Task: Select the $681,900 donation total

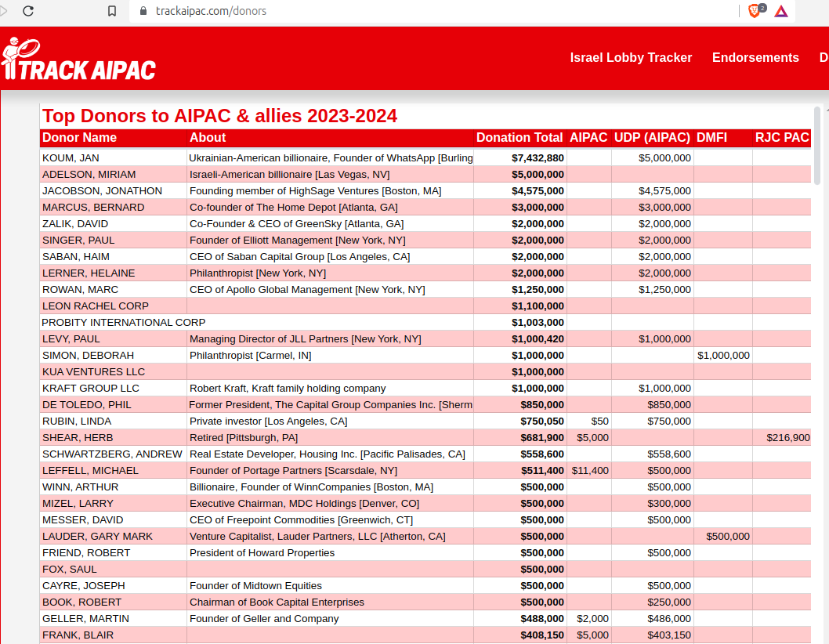Action: pyautogui.click(x=542, y=437)
